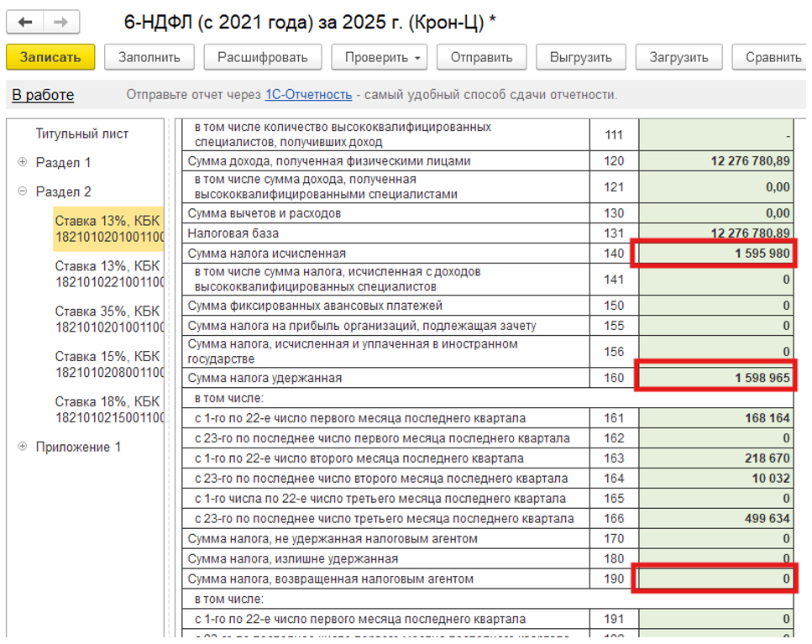Click the Расшифровать button
The image size is (812, 644).
coord(264,58)
